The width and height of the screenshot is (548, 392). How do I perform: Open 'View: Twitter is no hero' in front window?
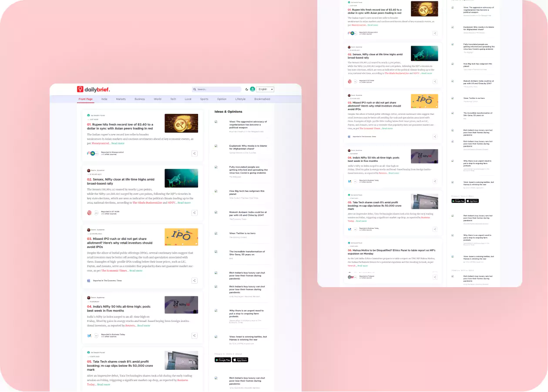[242, 233]
